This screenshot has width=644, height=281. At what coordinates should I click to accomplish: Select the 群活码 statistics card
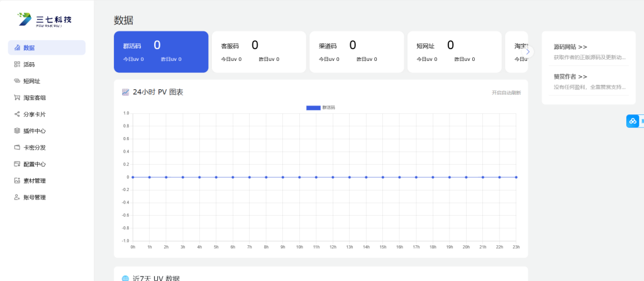point(161,52)
